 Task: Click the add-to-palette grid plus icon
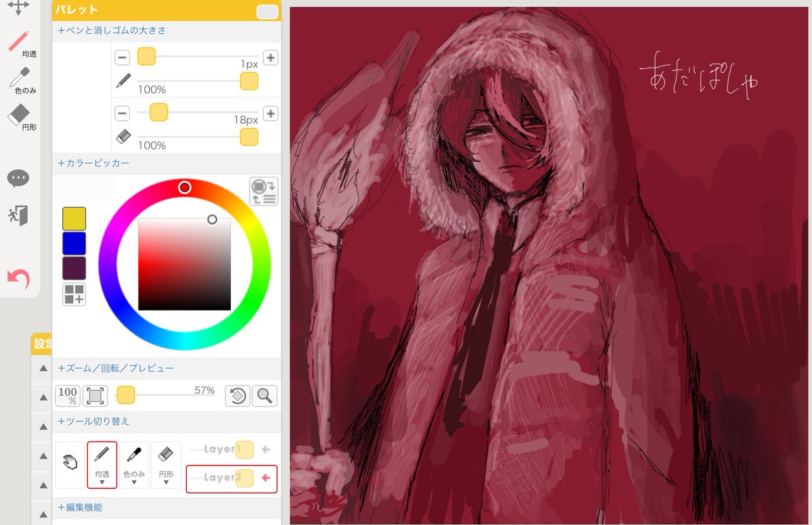pos(74,294)
